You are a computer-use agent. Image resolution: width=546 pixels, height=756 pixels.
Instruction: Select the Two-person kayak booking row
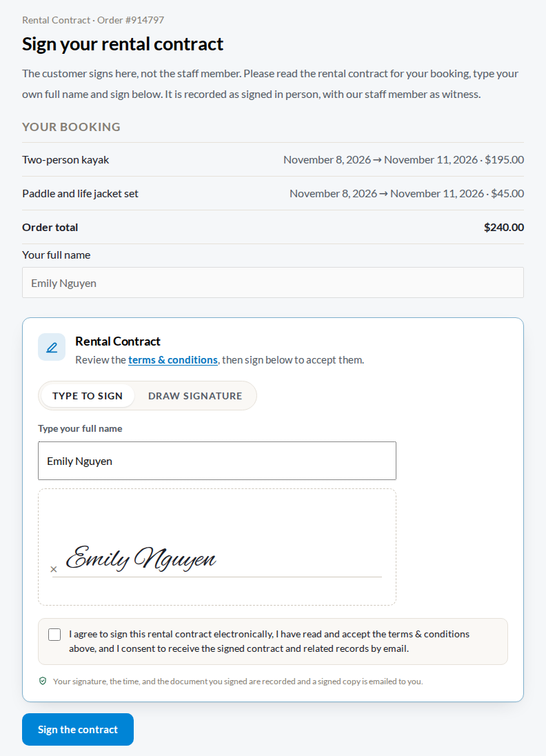pos(273,159)
